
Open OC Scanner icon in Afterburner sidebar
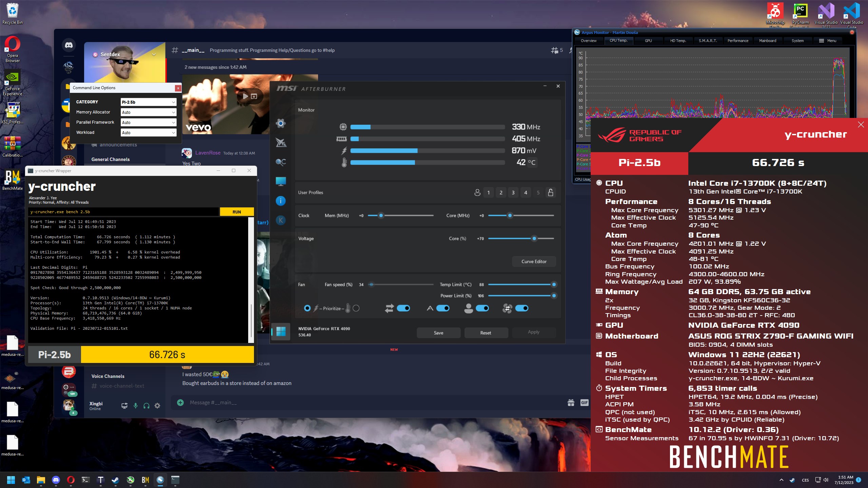(x=281, y=162)
